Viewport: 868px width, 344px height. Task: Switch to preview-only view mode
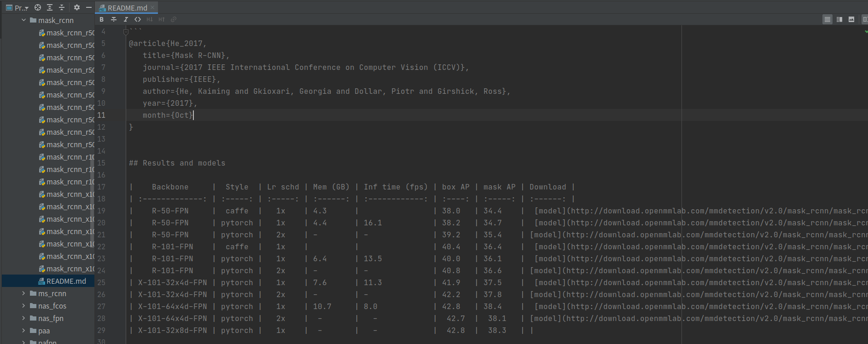851,19
